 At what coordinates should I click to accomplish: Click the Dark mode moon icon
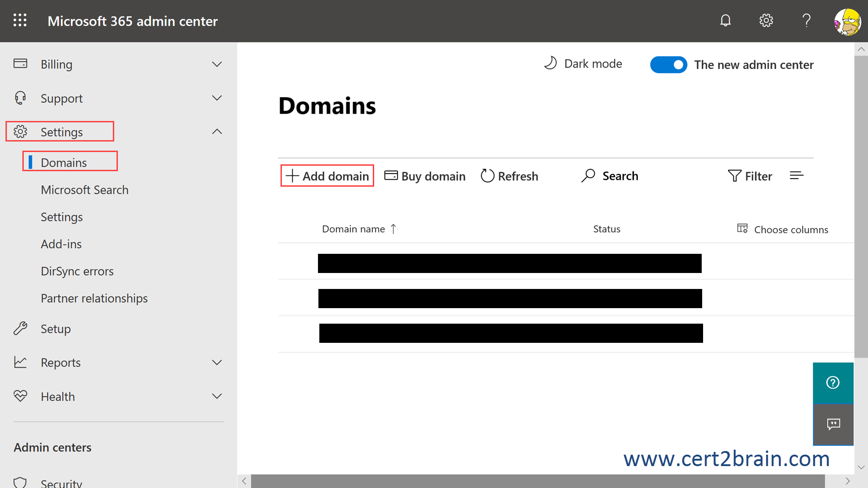[550, 63]
